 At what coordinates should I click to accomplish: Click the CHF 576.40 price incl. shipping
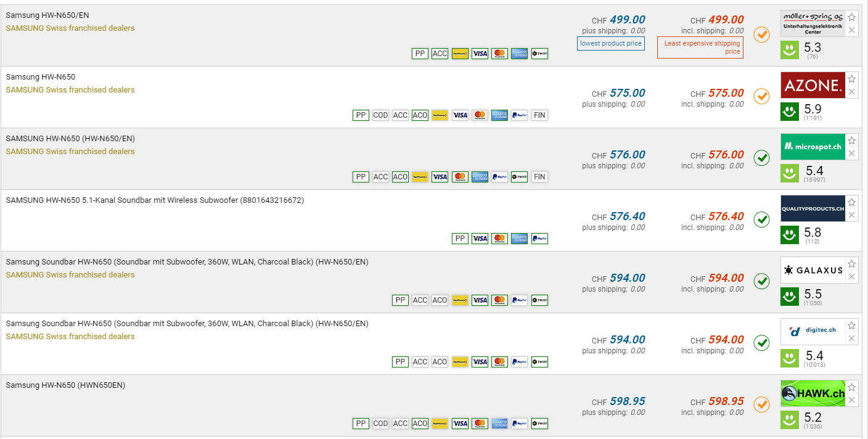(726, 216)
